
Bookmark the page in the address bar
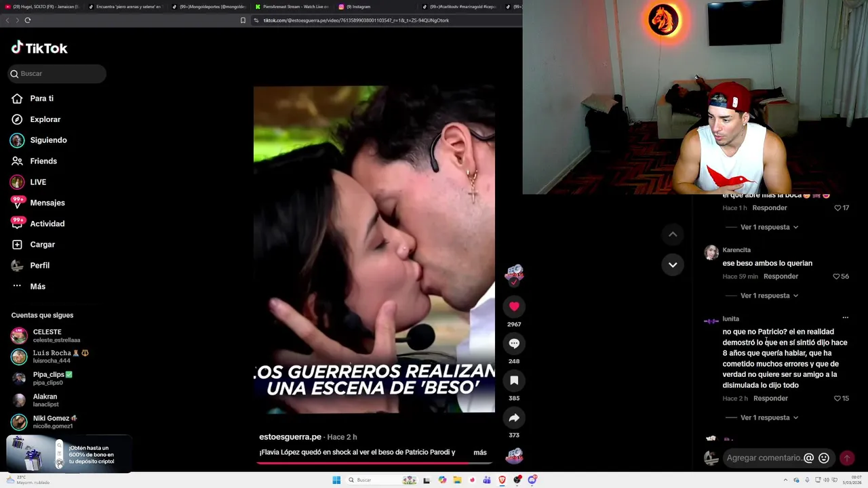click(243, 20)
